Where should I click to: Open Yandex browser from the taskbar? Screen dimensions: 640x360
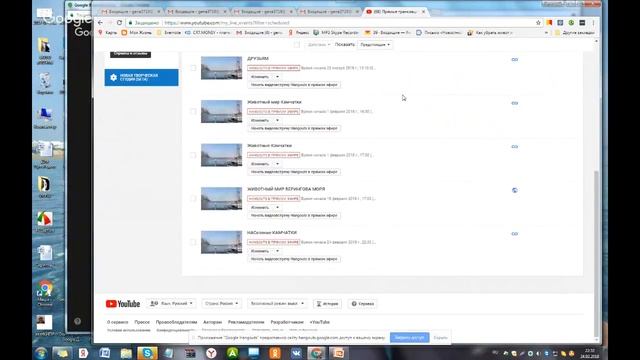(x=211, y=353)
